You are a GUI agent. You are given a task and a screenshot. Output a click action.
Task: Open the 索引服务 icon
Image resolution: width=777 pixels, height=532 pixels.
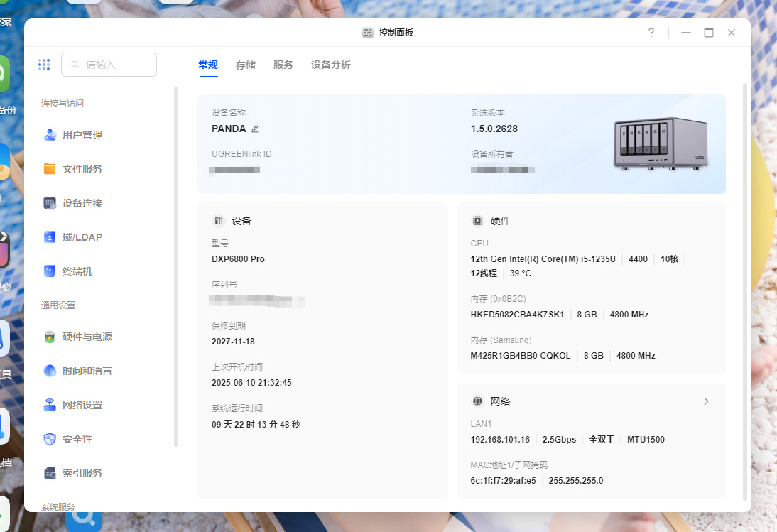click(50, 473)
